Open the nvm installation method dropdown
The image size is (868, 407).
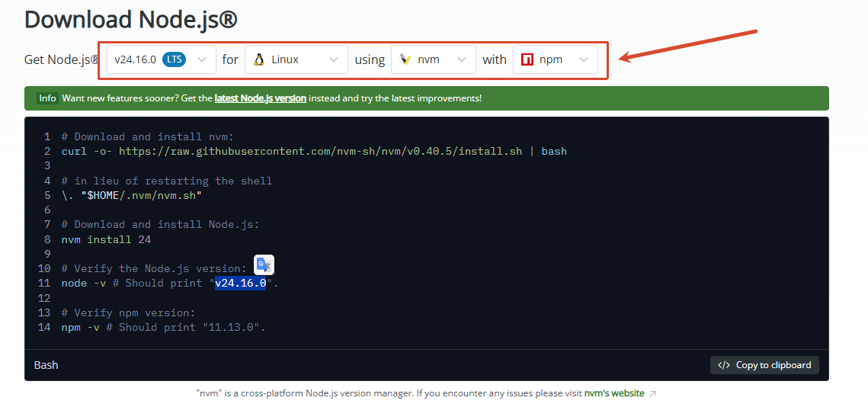click(434, 59)
